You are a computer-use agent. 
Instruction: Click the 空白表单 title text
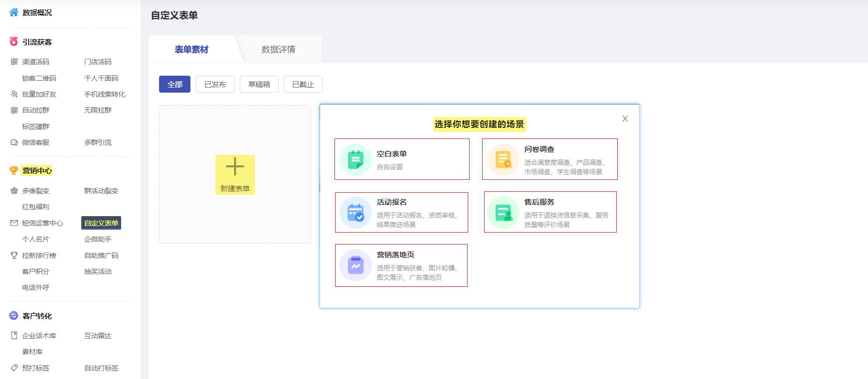[x=391, y=154]
